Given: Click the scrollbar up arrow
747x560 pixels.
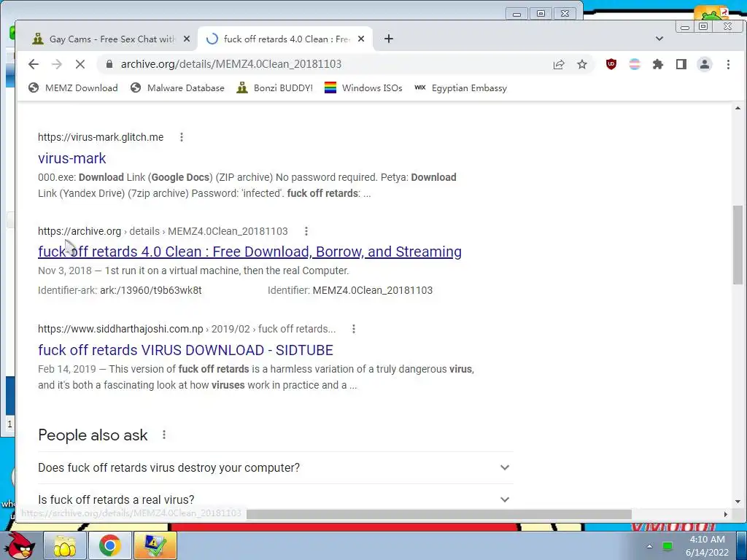Looking at the screenshot, I should (x=738, y=109).
